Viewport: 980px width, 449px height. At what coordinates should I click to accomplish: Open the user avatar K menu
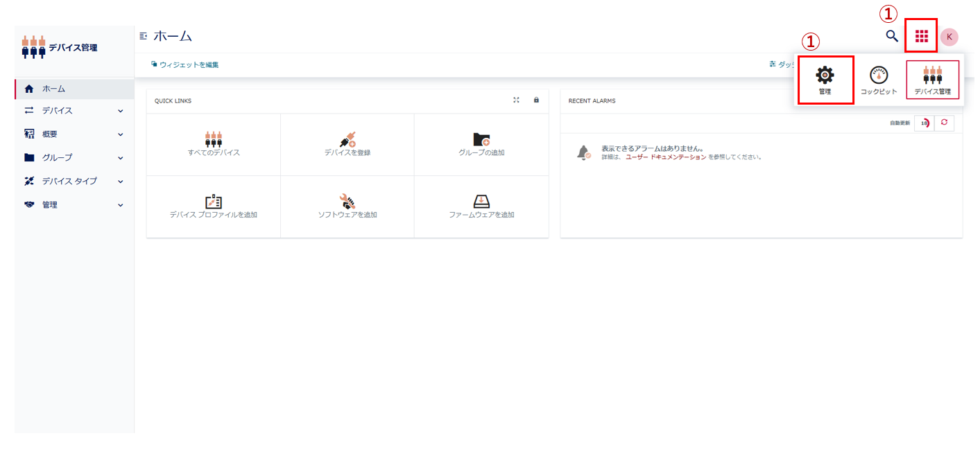click(x=949, y=37)
